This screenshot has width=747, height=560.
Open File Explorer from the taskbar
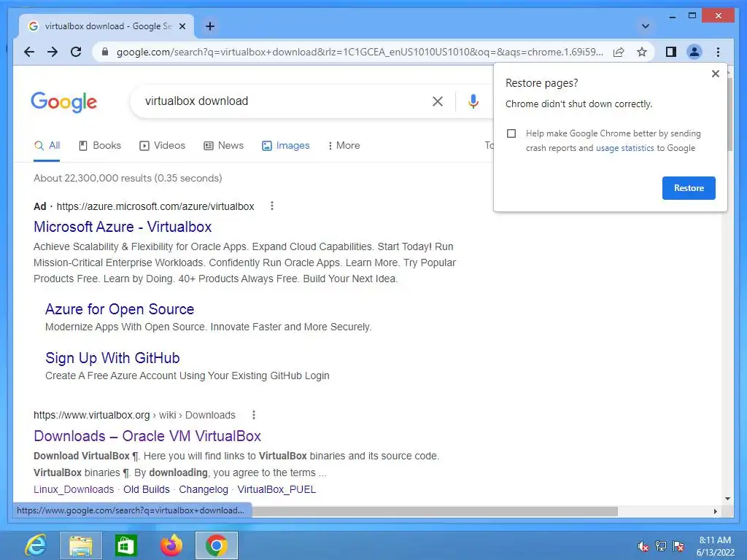click(80, 545)
